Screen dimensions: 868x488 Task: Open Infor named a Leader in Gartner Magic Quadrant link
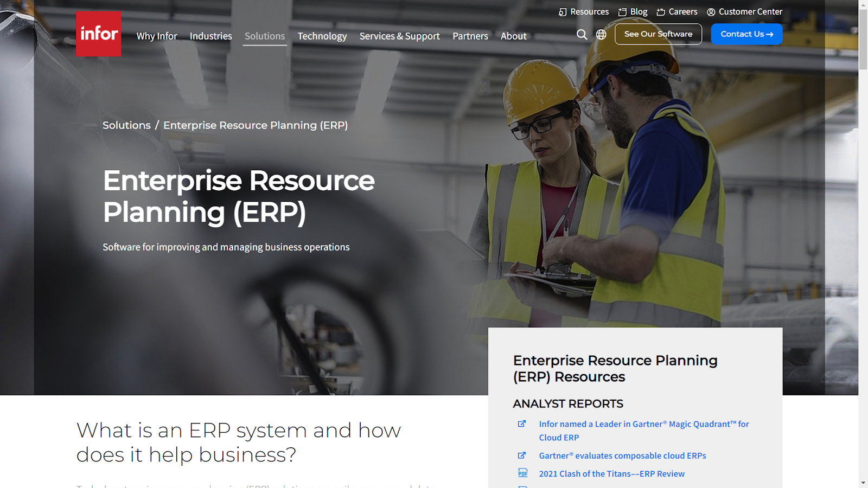coord(644,431)
